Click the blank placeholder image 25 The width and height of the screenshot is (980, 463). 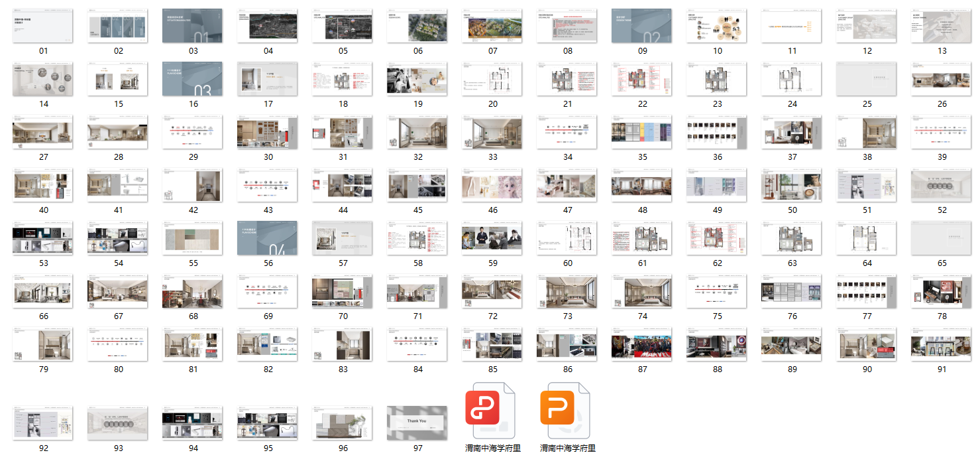click(867, 79)
